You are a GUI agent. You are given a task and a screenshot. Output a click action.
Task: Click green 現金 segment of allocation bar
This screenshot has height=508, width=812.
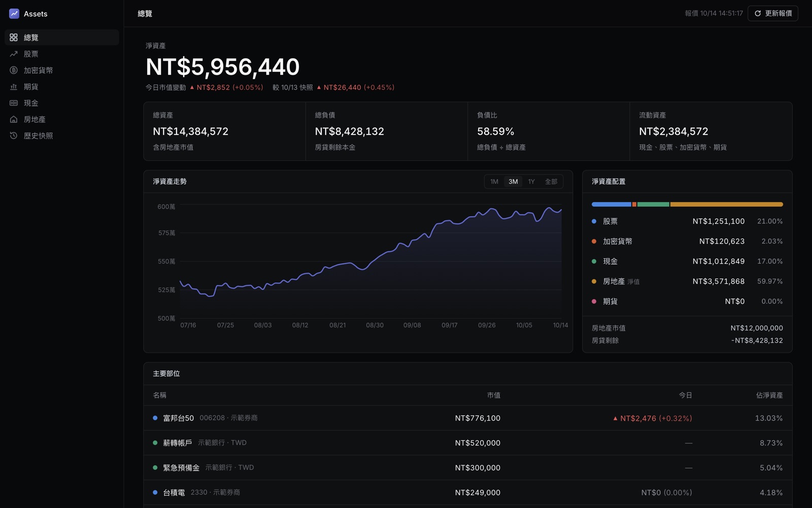coord(653,204)
